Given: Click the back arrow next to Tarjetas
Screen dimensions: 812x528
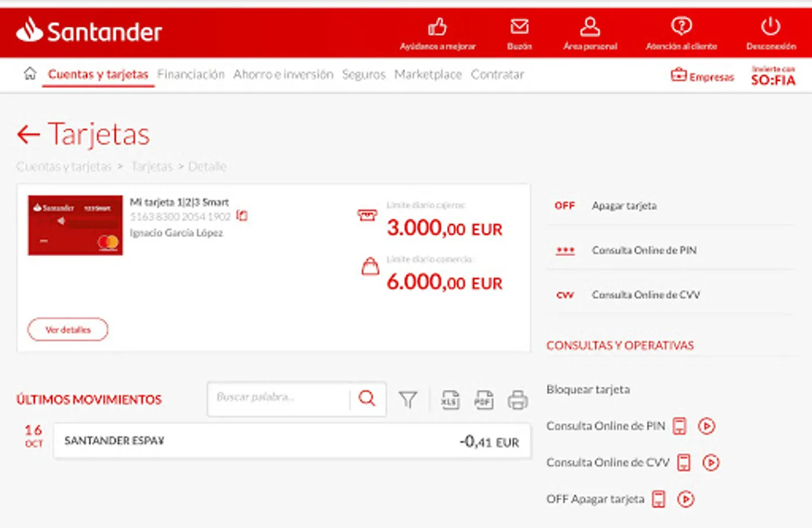Looking at the screenshot, I should pyautogui.click(x=28, y=134).
